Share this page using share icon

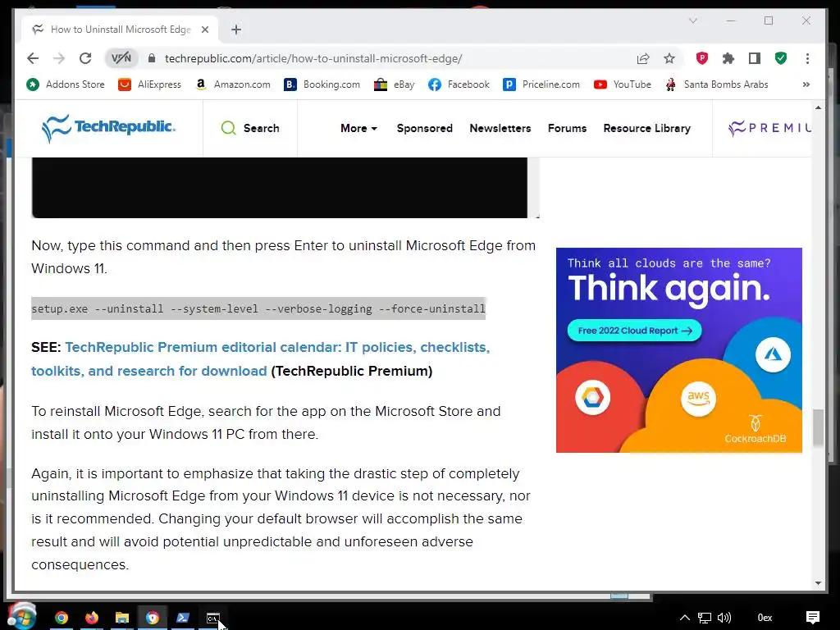point(643,58)
